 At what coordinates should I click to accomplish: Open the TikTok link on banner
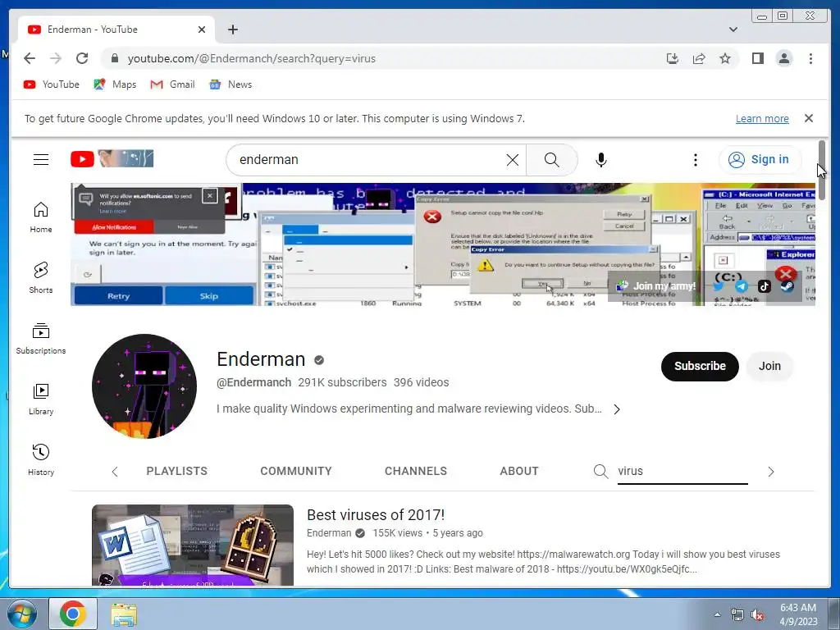[764, 286]
